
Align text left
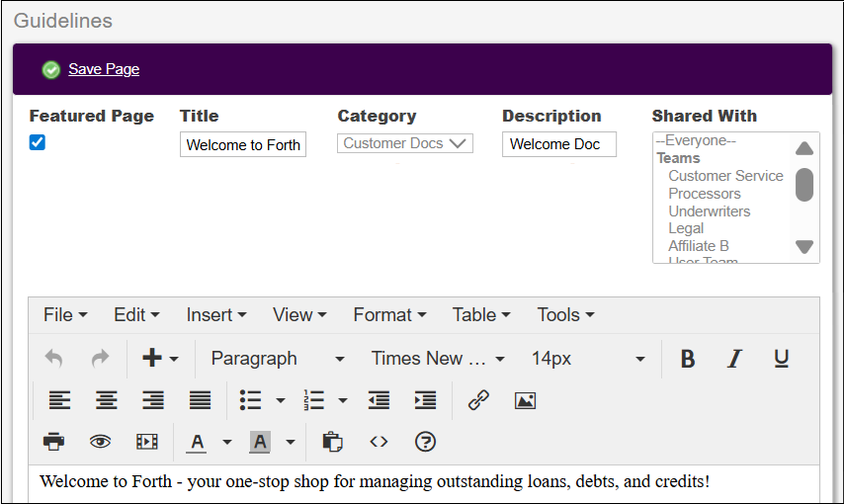pos(59,400)
